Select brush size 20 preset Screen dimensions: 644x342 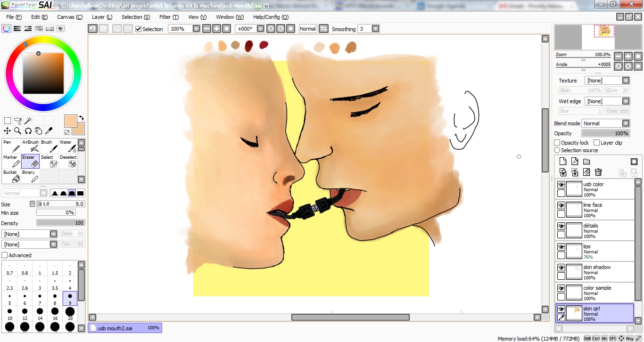coord(70,313)
